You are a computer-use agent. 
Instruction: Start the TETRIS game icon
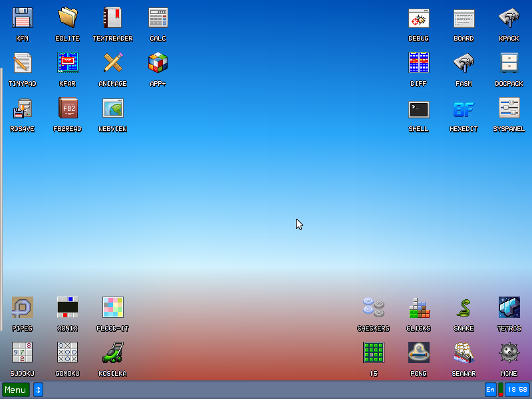pyautogui.click(x=509, y=307)
